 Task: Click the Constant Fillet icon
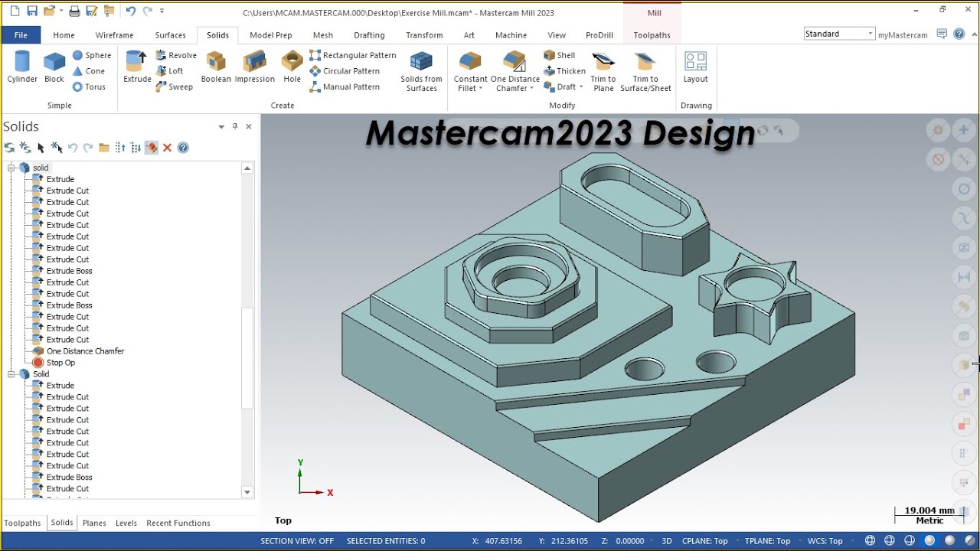click(x=470, y=62)
